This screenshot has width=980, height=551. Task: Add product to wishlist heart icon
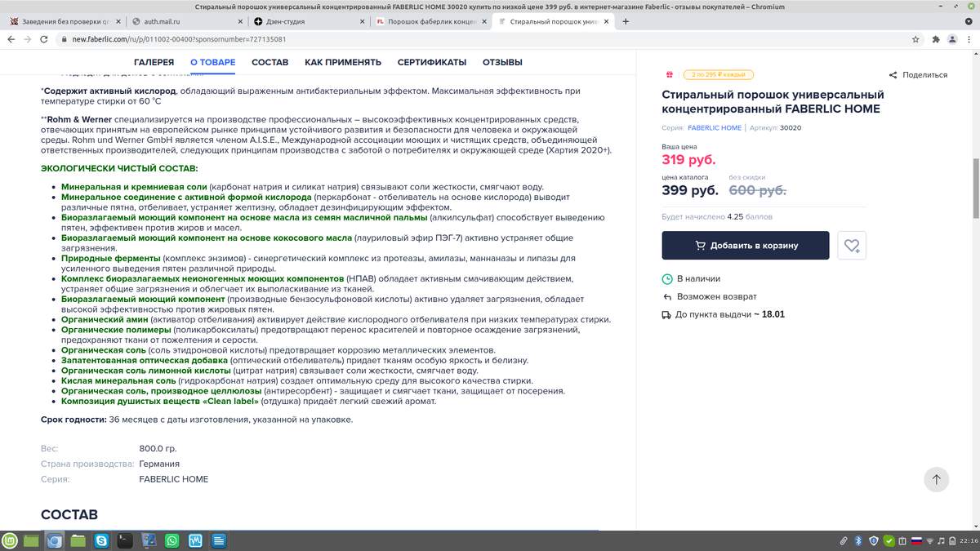pyautogui.click(x=852, y=245)
